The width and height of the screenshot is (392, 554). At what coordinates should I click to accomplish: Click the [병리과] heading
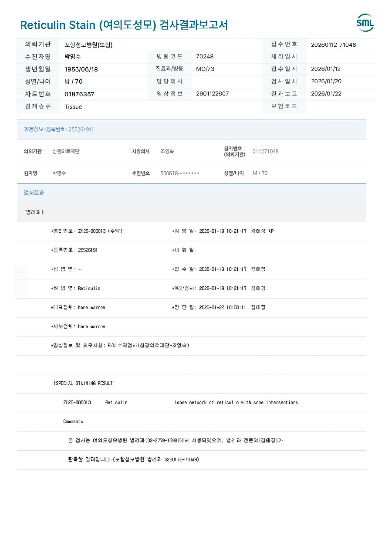click(x=34, y=212)
